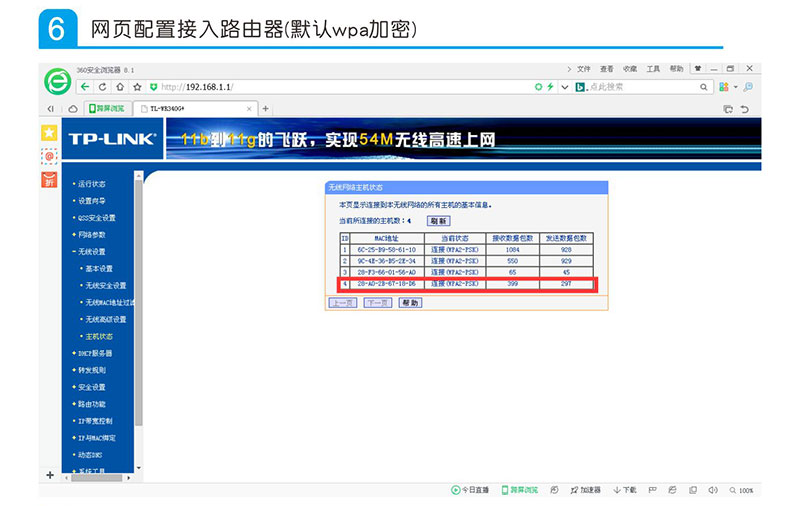Image resolution: width=800 pixels, height=506 pixels.
Task: Open 设置向导 in the router menu
Action: [x=92, y=201]
